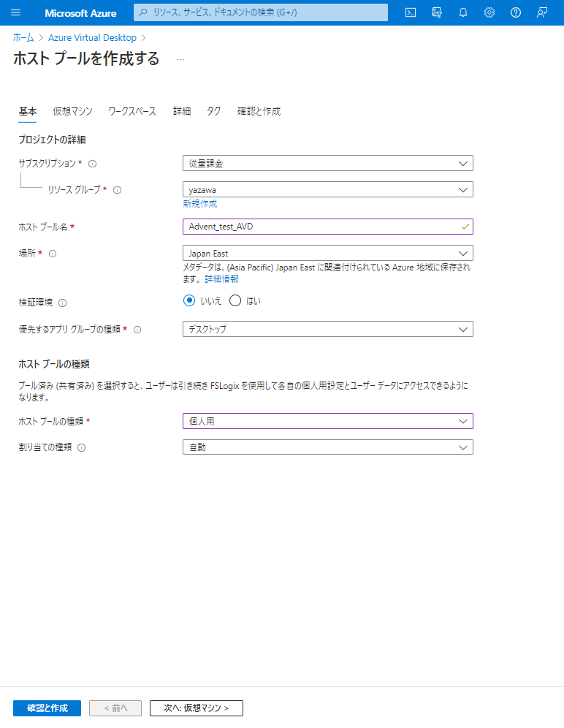This screenshot has width=564, height=728.
Task: Show info tooltip for 場所
Action: (x=53, y=254)
